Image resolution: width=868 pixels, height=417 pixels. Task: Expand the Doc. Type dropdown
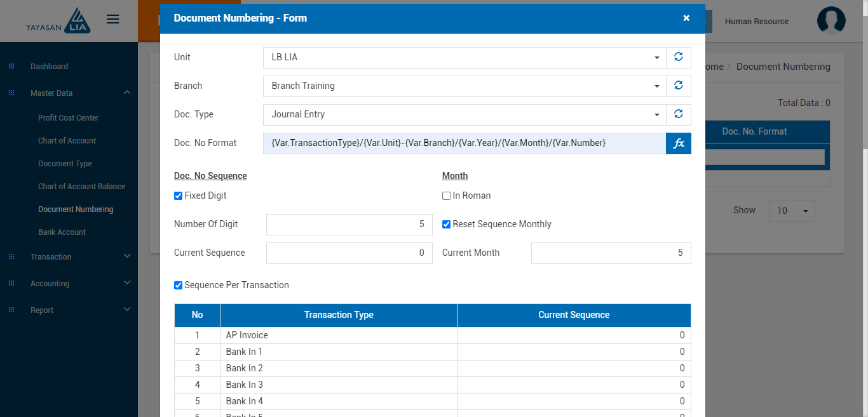[464, 114]
